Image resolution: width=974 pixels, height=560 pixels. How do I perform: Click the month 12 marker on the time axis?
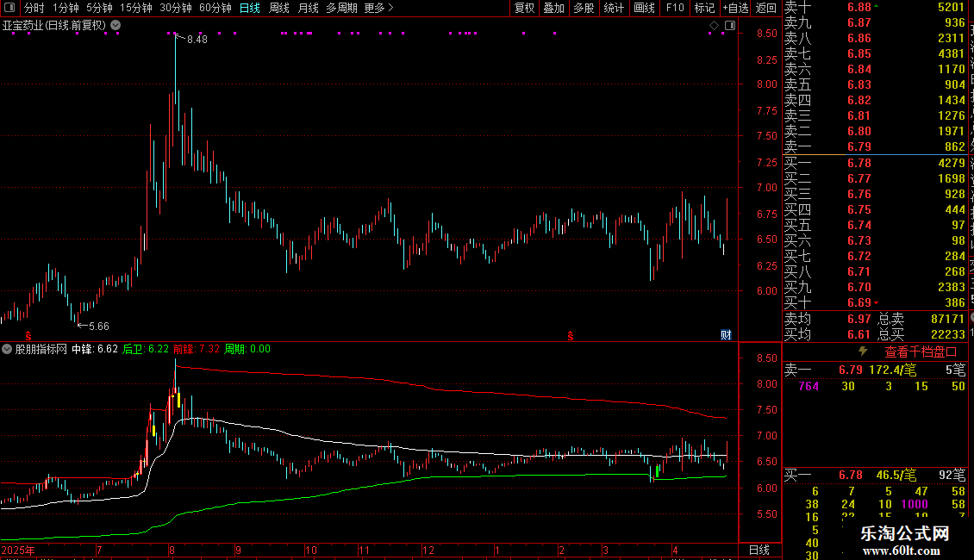tap(428, 550)
